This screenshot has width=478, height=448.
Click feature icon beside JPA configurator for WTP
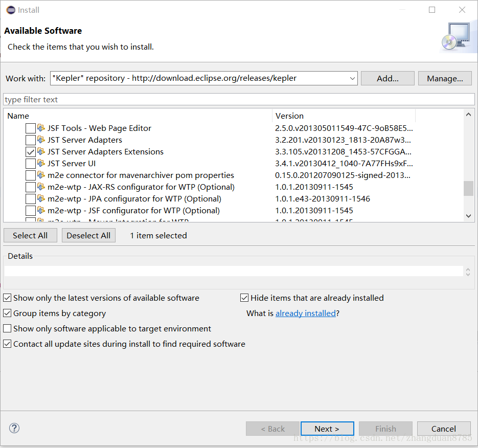click(x=41, y=198)
